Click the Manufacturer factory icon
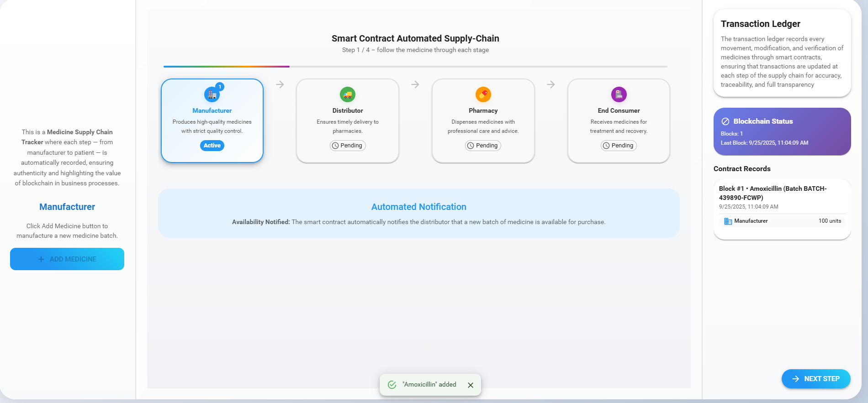This screenshot has width=868, height=403. pyautogui.click(x=212, y=94)
